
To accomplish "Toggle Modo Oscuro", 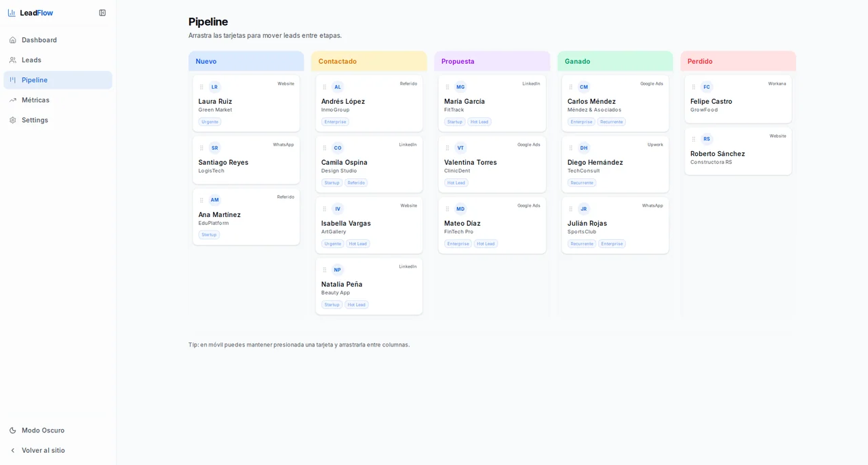I will click(58, 430).
